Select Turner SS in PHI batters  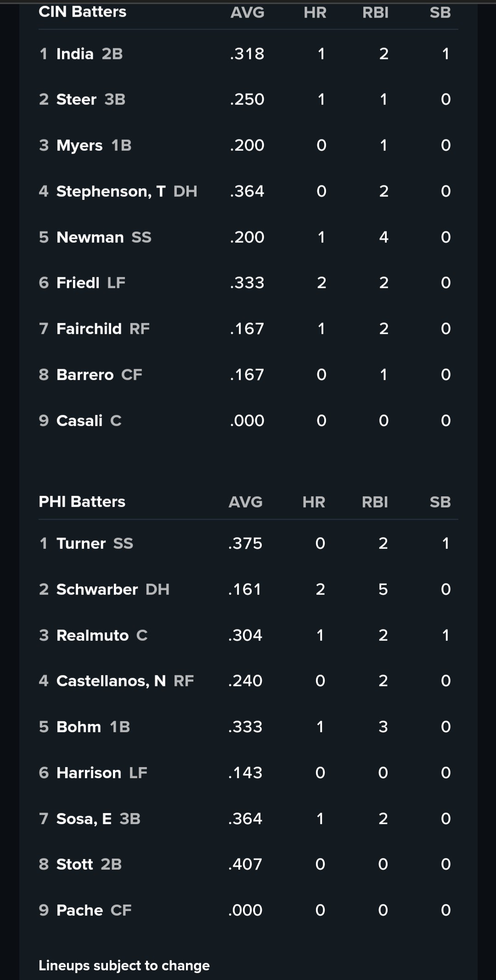81,543
